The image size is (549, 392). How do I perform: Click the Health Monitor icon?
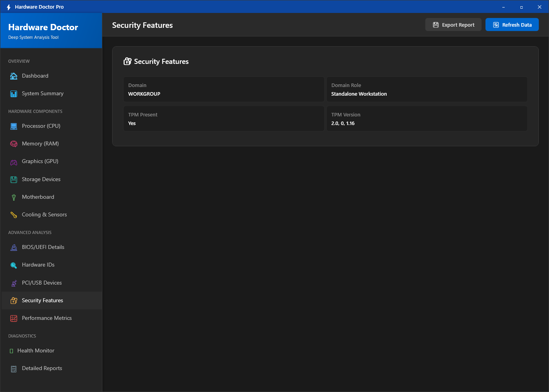click(11, 351)
